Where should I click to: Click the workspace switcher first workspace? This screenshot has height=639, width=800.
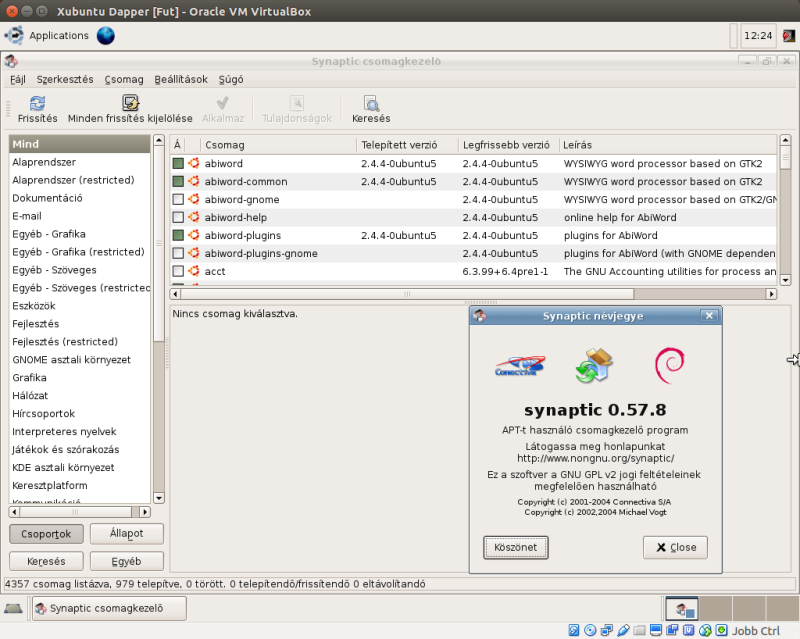682,608
